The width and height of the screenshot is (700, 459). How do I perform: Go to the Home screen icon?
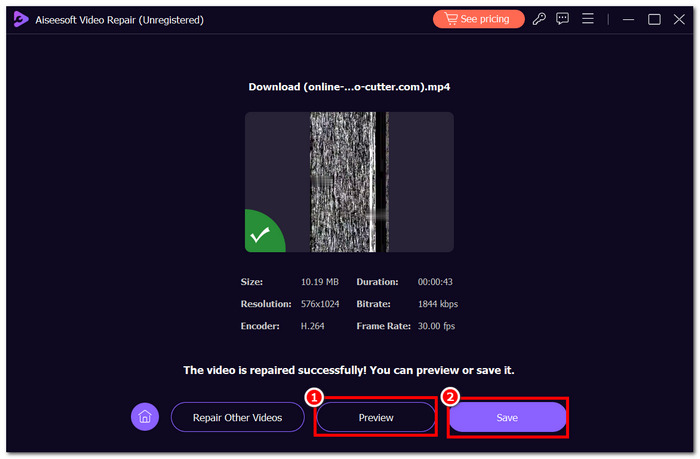(145, 417)
